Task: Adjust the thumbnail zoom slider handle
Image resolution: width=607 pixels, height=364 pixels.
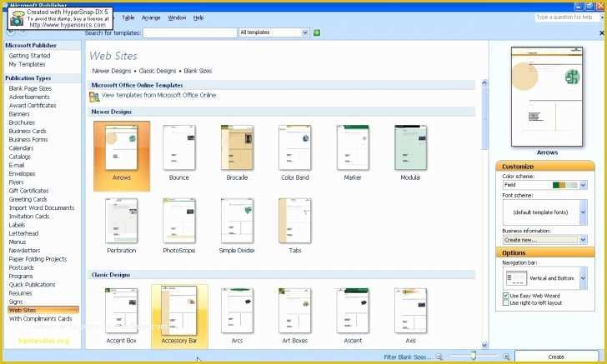Action: pyautogui.click(x=474, y=355)
